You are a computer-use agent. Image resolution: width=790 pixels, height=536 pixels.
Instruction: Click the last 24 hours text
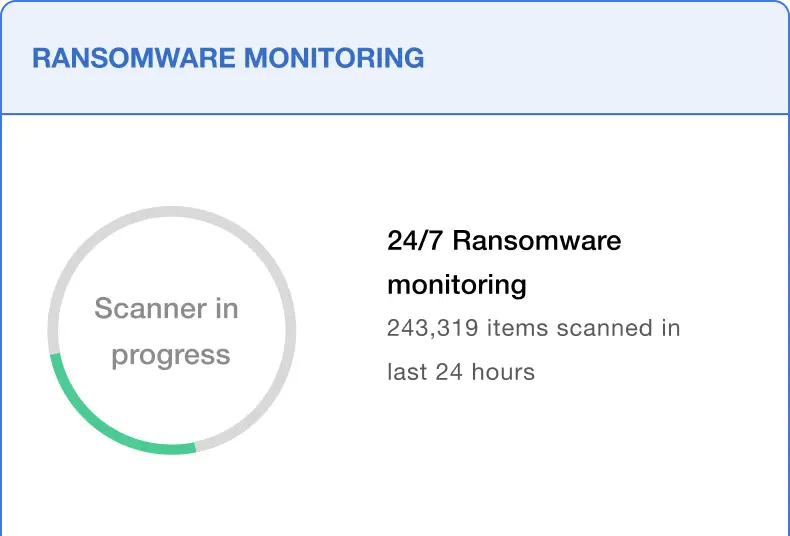461,372
